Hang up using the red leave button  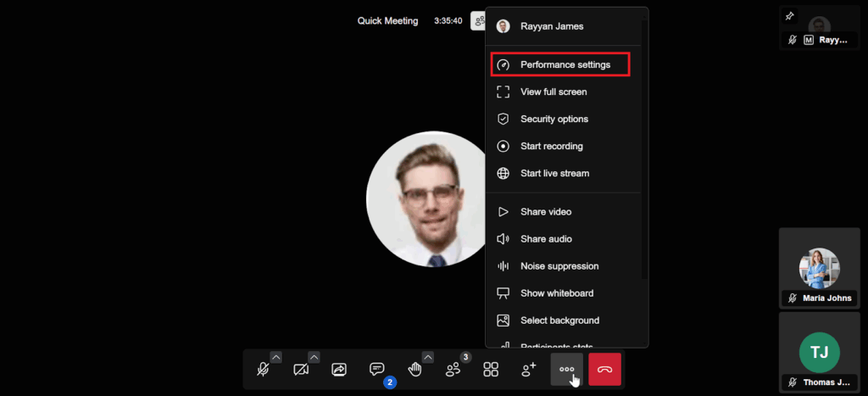point(604,370)
